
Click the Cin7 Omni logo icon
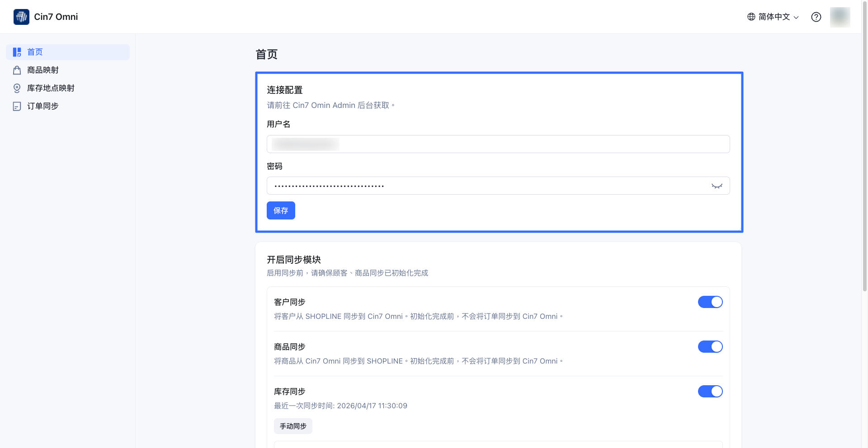(x=21, y=17)
